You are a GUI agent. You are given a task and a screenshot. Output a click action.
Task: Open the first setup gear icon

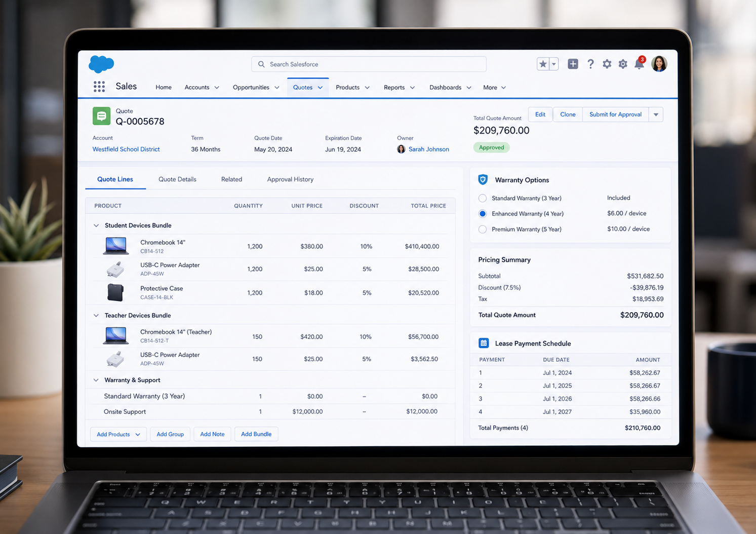pyautogui.click(x=607, y=64)
